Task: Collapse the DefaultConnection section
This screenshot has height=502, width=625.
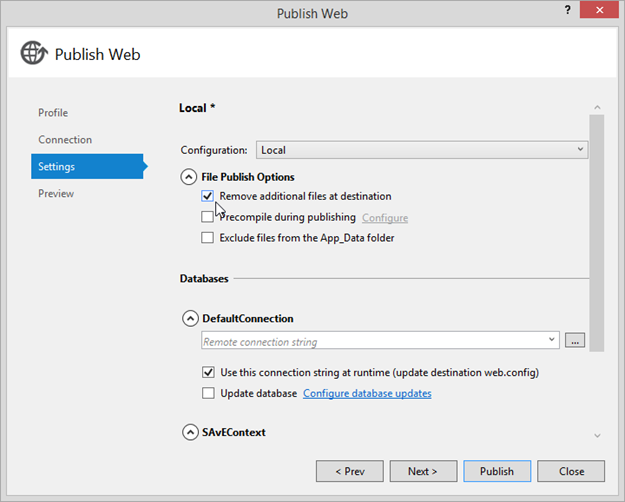Action: pos(189,319)
